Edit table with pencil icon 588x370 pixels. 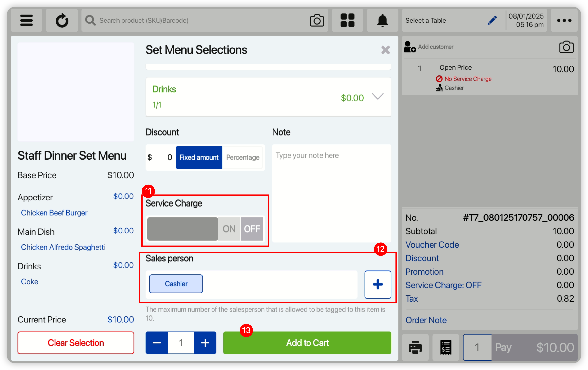492,20
